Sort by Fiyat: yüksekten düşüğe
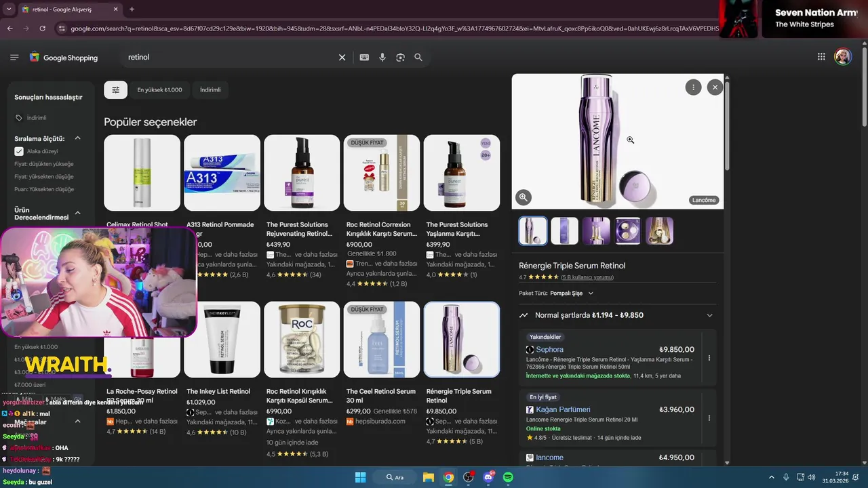Screen dimensions: 868x488 coord(44,177)
